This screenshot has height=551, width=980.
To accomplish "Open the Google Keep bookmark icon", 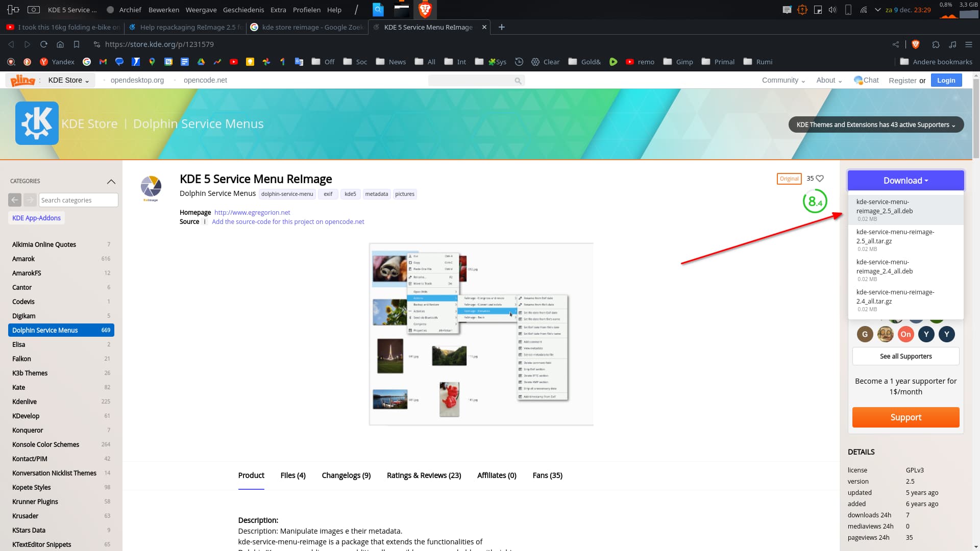I will (x=250, y=62).
